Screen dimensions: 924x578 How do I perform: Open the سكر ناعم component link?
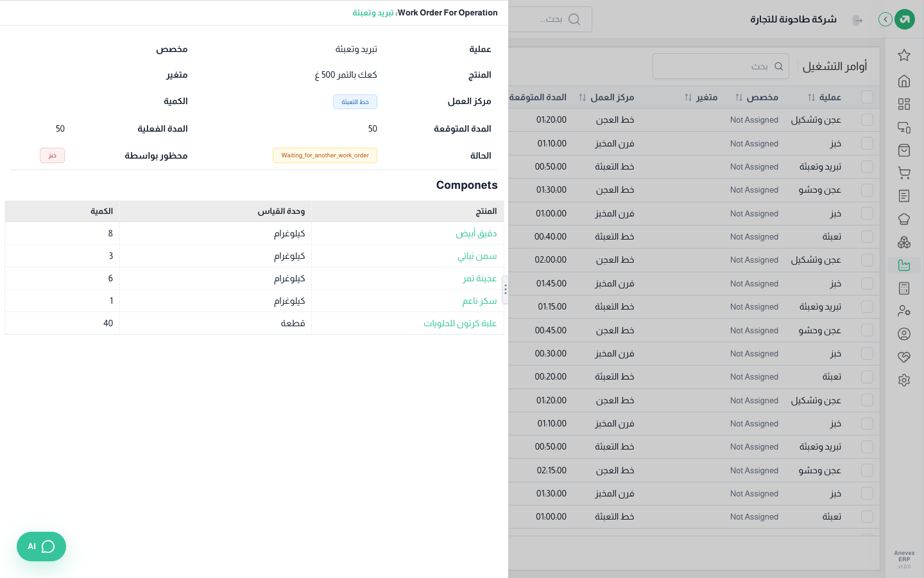(479, 301)
